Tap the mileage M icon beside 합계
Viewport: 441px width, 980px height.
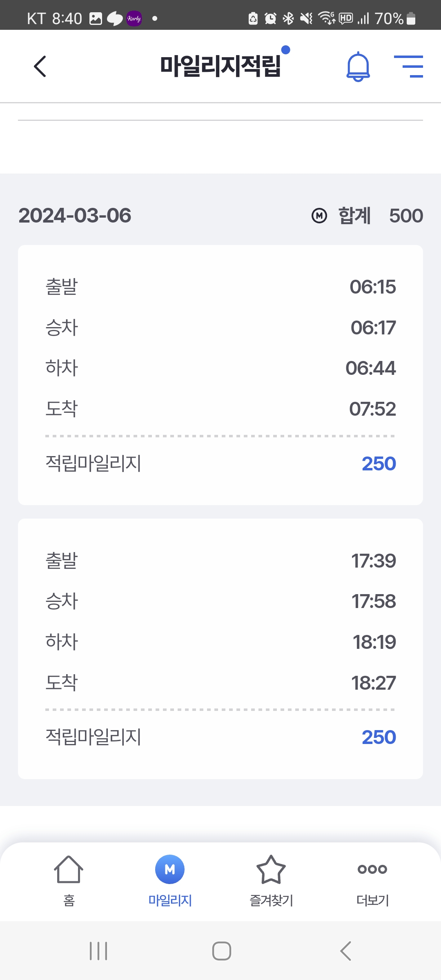(x=319, y=216)
